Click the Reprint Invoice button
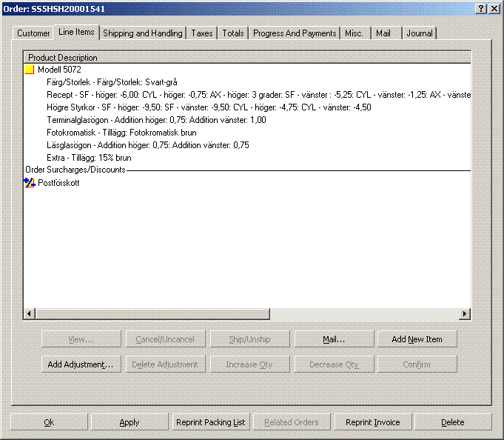The height and width of the screenshot is (440, 504). pyautogui.click(x=373, y=422)
